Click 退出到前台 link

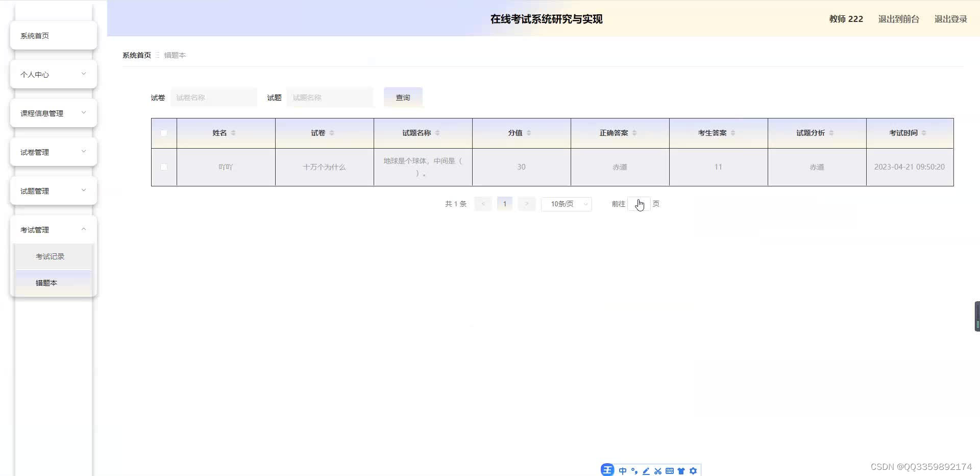[898, 19]
